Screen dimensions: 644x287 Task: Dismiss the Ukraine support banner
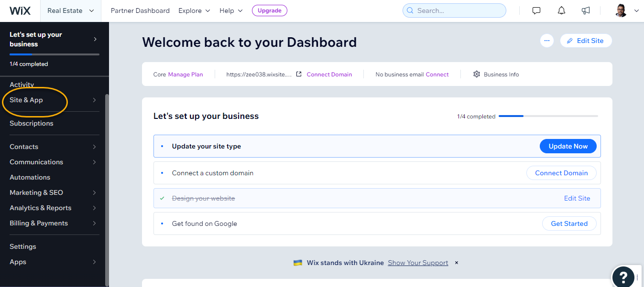point(457,263)
